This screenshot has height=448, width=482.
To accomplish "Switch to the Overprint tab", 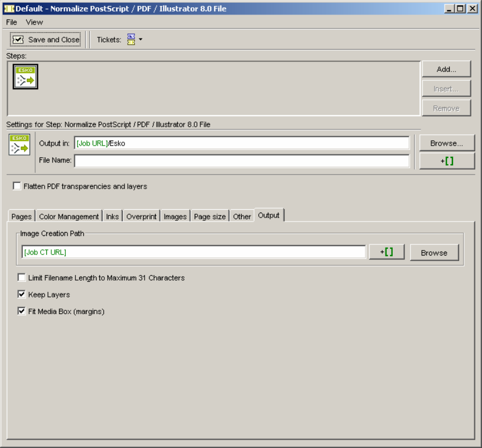I will tap(141, 216).
